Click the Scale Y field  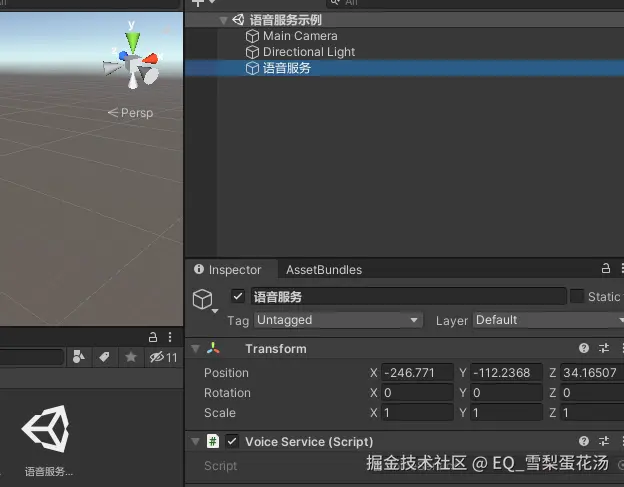pos(506,413)
